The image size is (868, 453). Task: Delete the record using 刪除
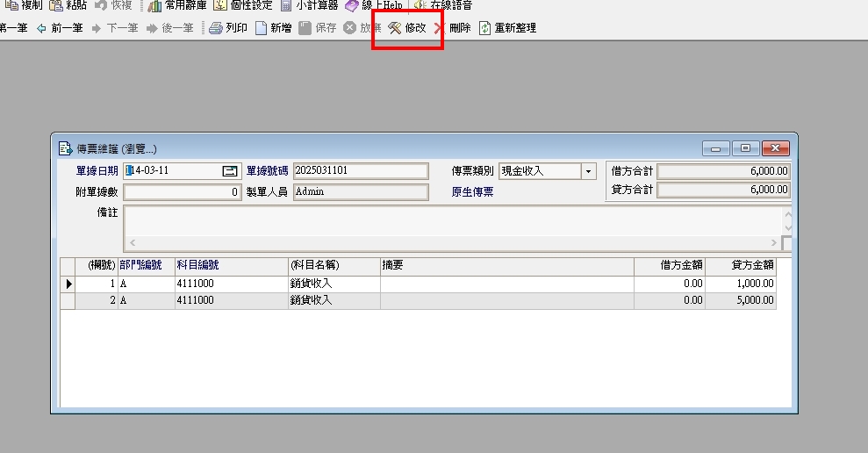pyautogui.click(x=453, y=28)
